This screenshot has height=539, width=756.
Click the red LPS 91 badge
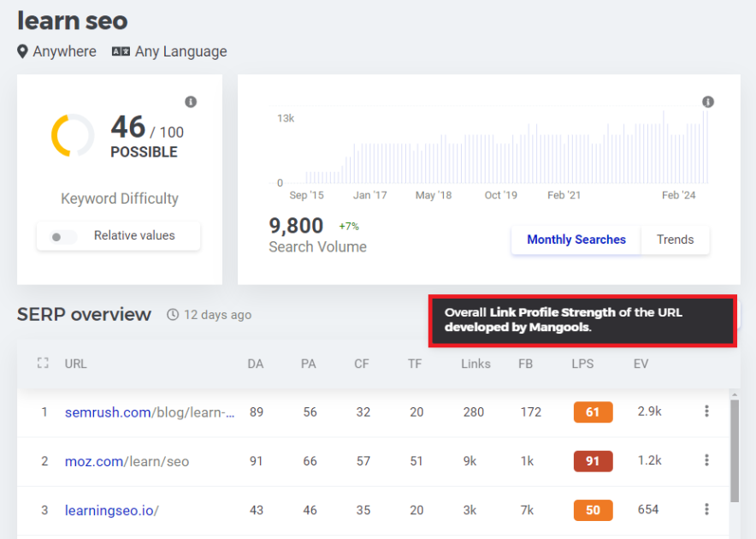point(593,461)
